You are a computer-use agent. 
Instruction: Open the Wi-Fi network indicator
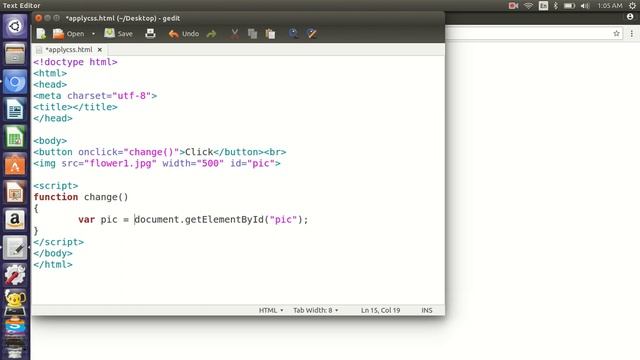[528, 6]
